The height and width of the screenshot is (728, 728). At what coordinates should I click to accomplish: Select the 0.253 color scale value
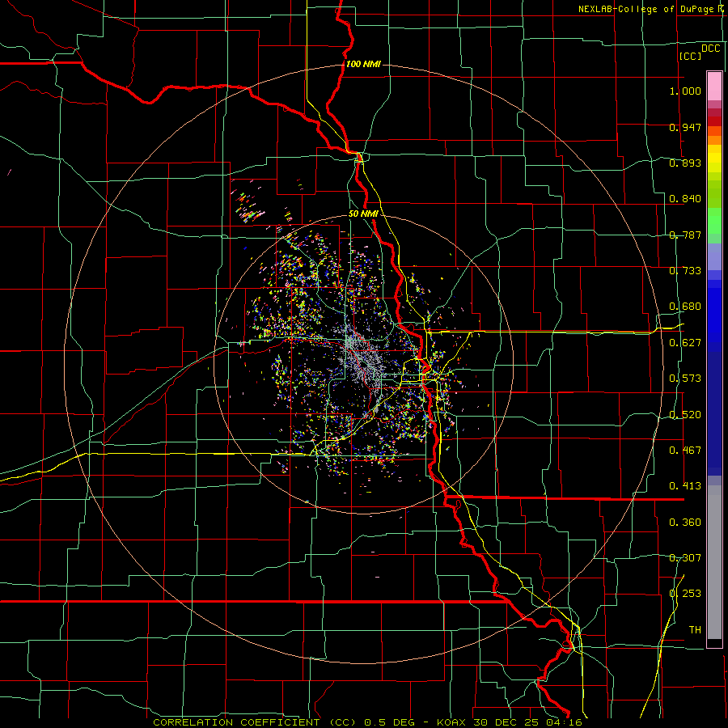[685, 594]
